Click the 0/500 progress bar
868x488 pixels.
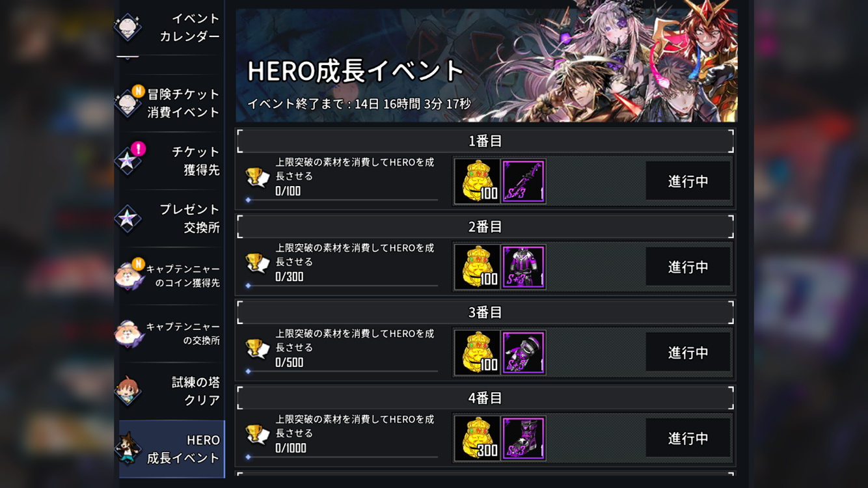[x=342, y=371]
